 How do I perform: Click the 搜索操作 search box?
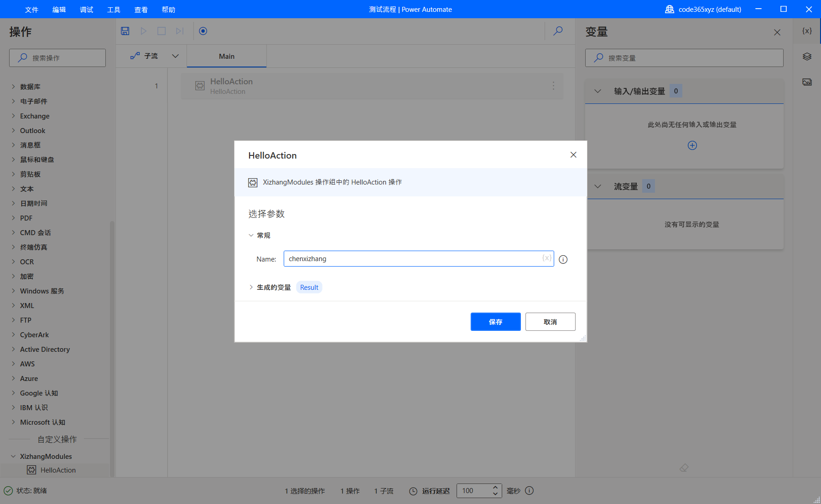57,58
